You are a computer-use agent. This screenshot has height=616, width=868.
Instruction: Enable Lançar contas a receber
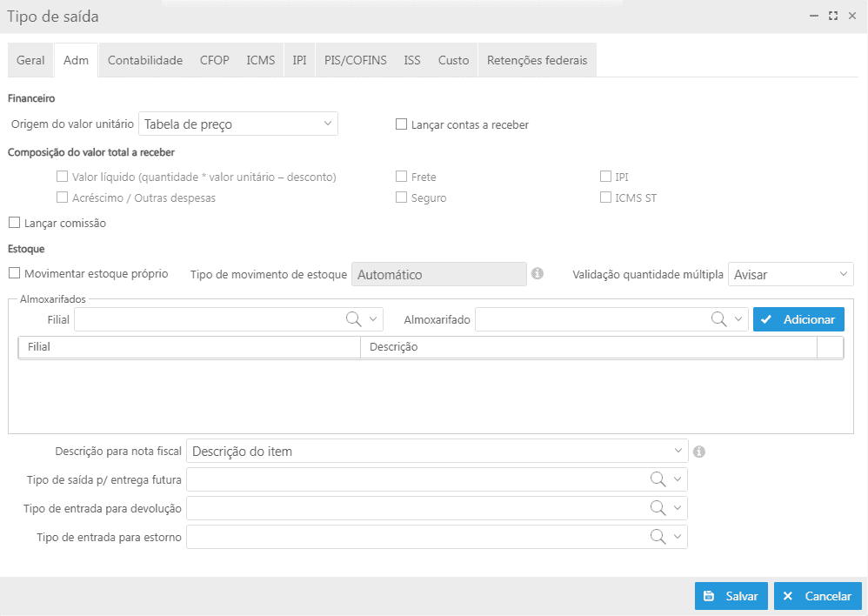click(x=401, y=124)
